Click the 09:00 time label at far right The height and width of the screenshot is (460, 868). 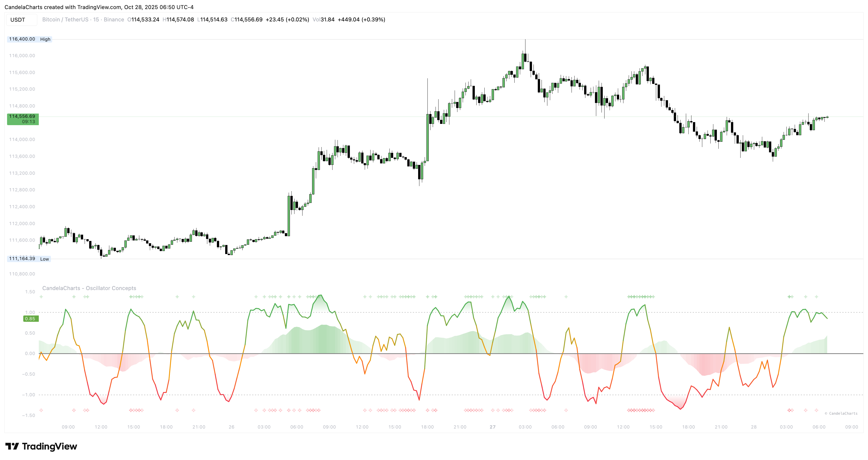click(x=851, y=427)
